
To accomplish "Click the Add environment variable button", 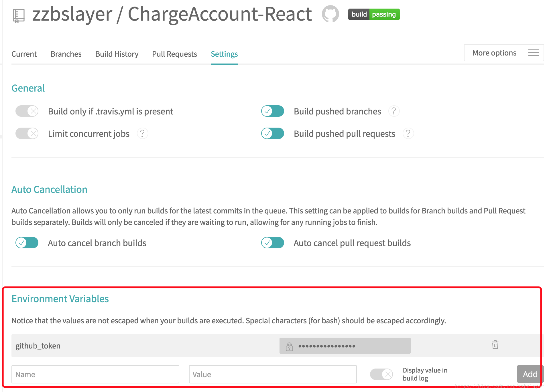I will click(530, 374).
